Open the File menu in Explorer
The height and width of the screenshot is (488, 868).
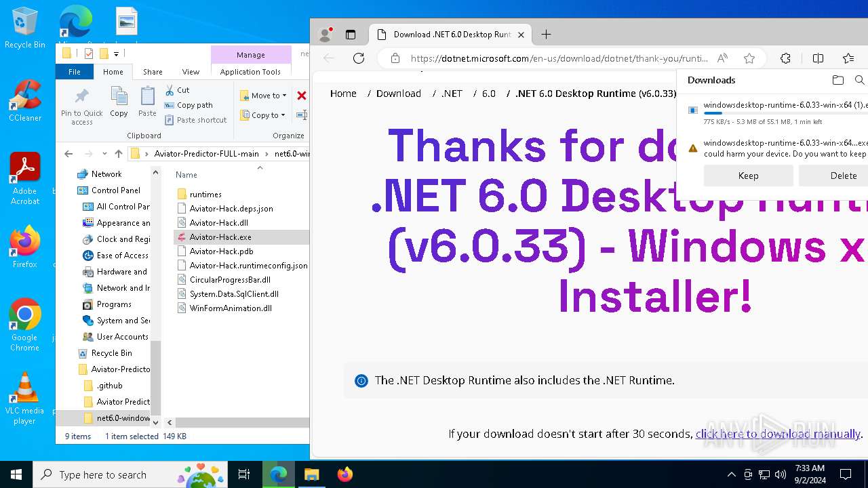point(75,72)
